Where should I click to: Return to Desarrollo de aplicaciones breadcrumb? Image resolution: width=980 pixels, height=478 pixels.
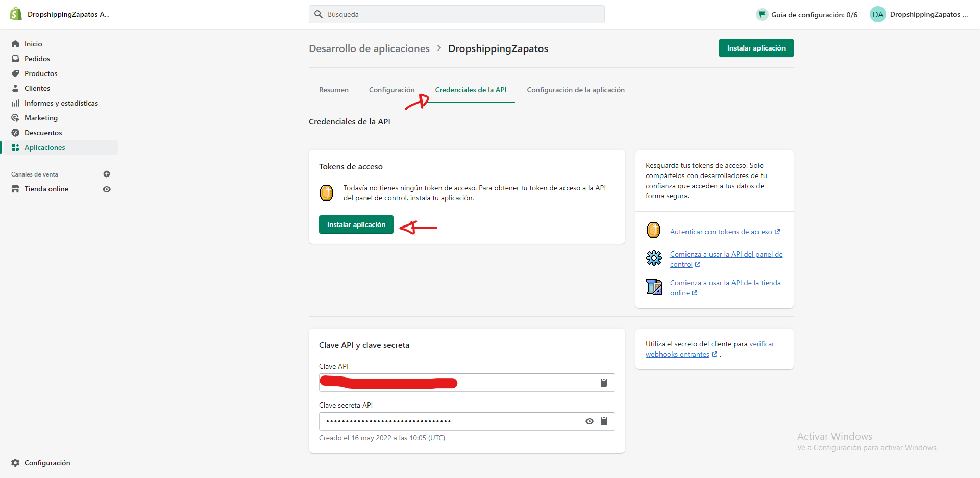point(369,48)
